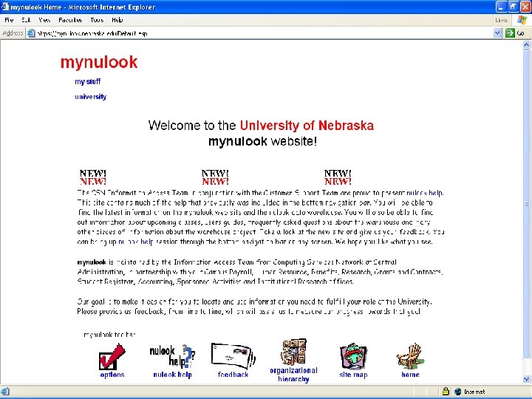The height and width of the screenshot is (399, 532).
Task: Open the Edit menu
Action: [x=26, y=20]
